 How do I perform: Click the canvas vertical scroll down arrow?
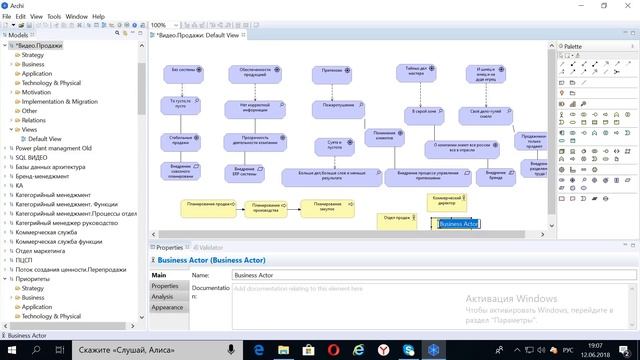[551, 225]
